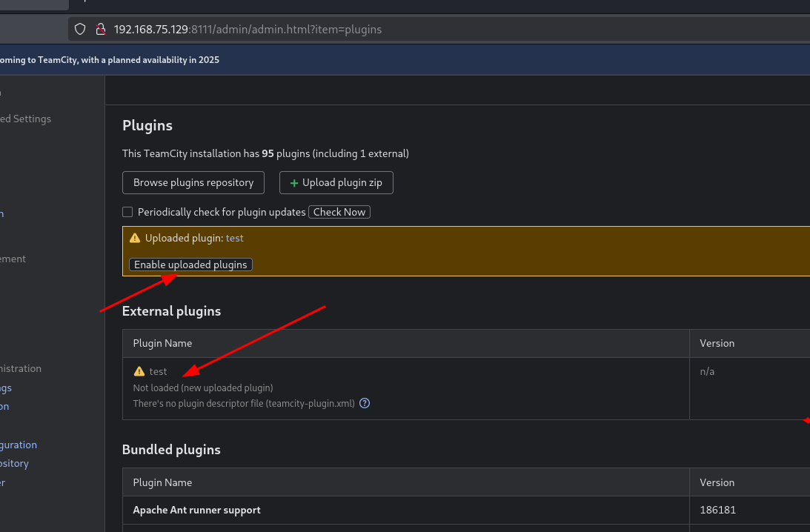Screen dimensions: 810x532
Task: Open the test link in Uploaded plugin banner
Action: (234, 238)
